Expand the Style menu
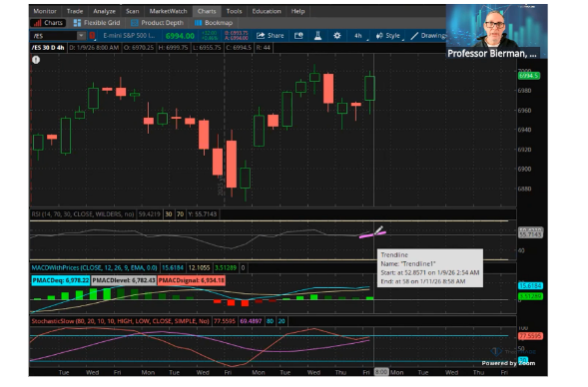588x387 pixels. 388,36
